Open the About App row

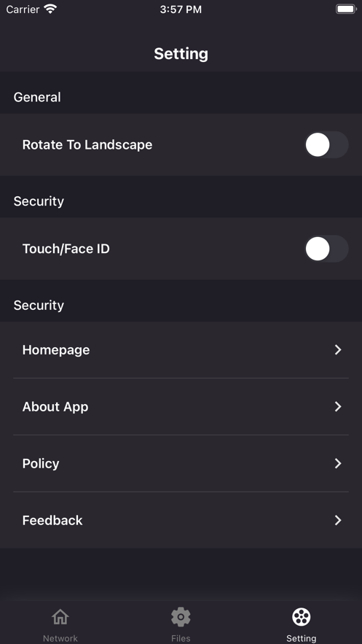click(181, 407)
